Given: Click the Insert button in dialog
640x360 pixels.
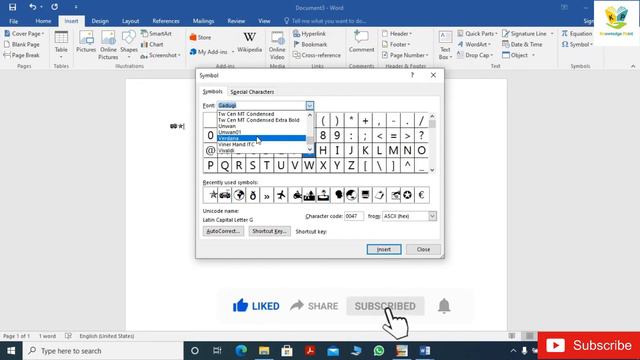Looking at the screenshot, I should (384, 249).
